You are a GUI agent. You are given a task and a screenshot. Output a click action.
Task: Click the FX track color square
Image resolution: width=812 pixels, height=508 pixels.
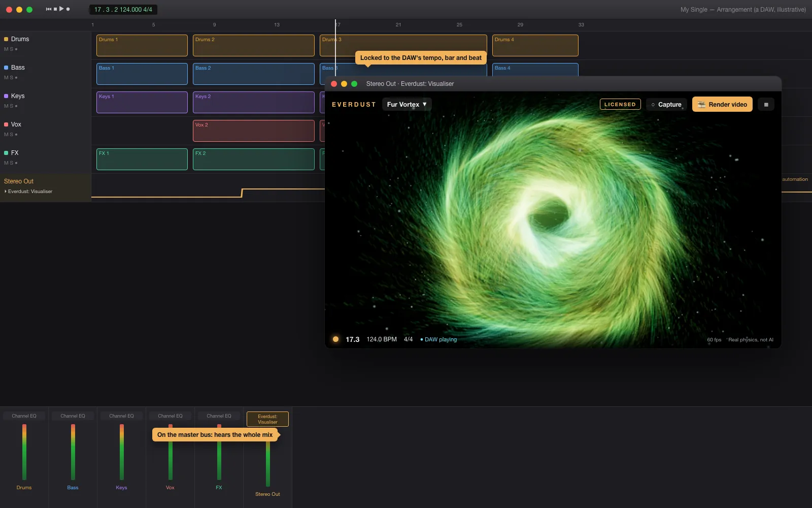point(6,153)
